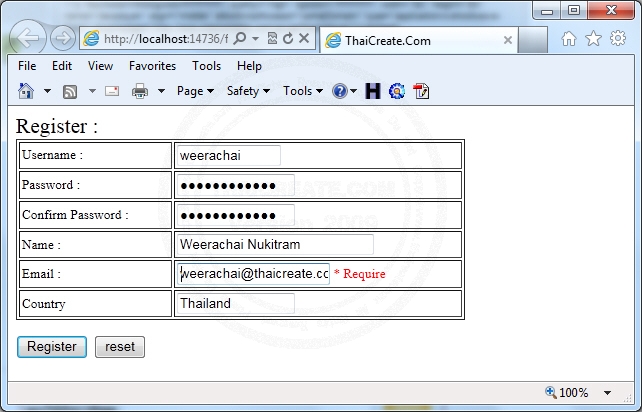Click the RSS feeds icon
The image size is (642, 412).
[70, 91]
